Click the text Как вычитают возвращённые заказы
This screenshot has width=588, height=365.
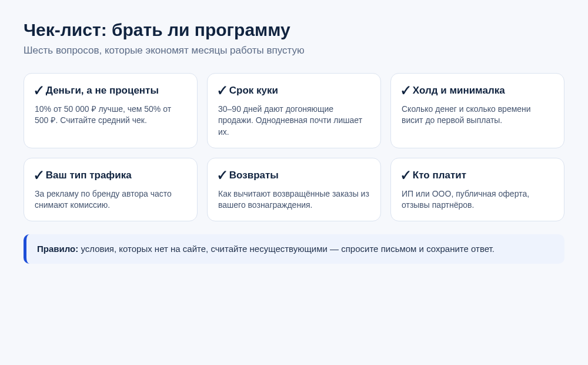tap(293, 200)
